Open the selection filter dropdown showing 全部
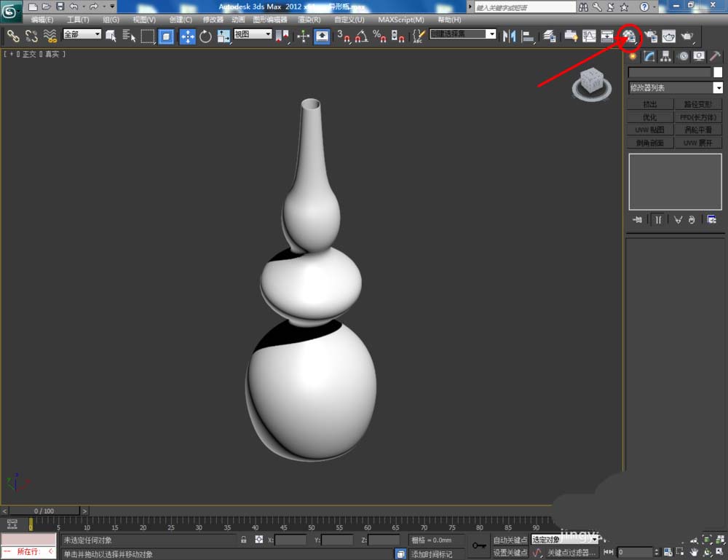The height and width of the screenshot is (560, 728). pyautogui.click(x=82, y=34)
